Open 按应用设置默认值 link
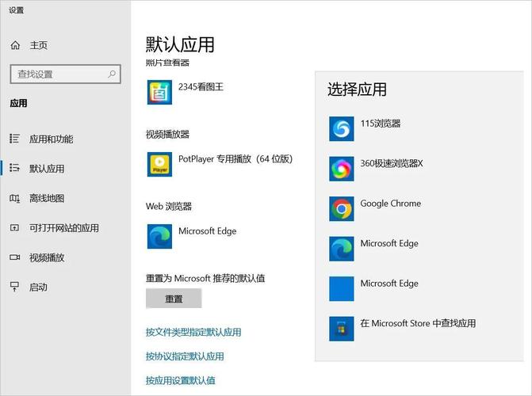 pos(181,380)
